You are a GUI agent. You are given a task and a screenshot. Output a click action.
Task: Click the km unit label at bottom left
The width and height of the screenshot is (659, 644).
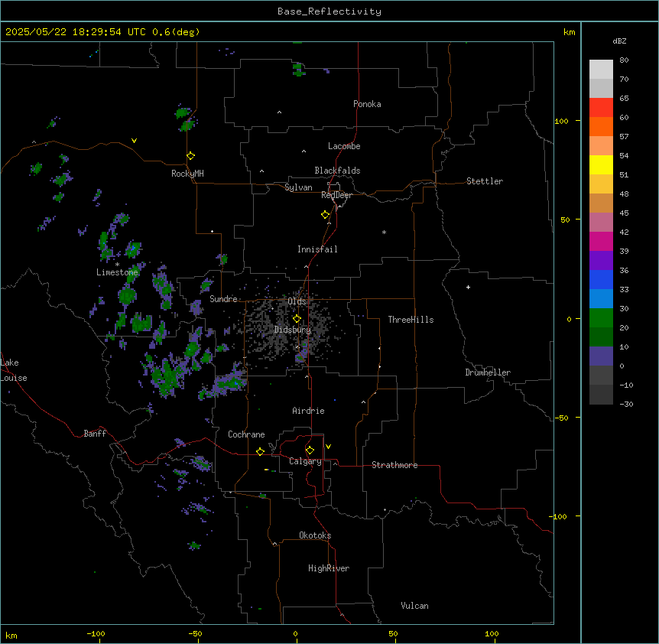11,635
